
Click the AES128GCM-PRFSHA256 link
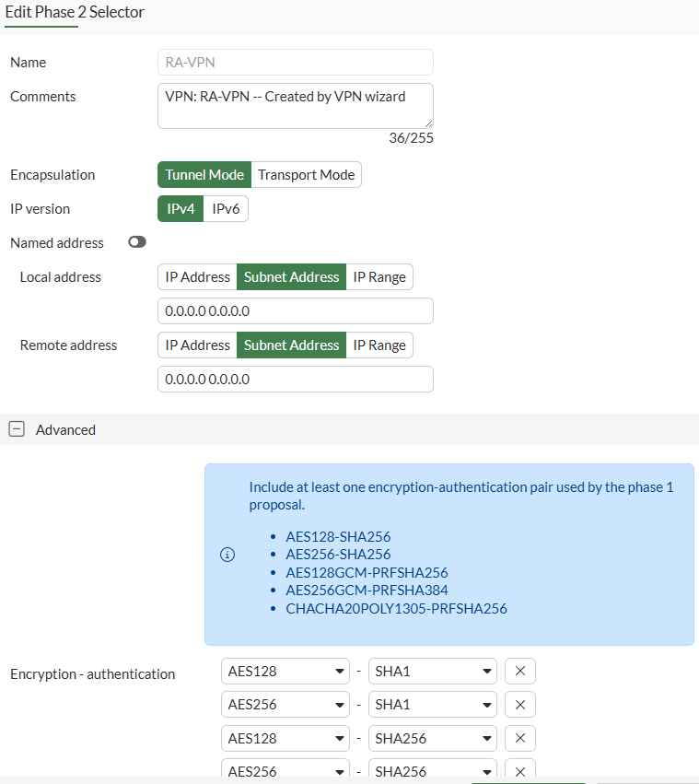[367, 572]
